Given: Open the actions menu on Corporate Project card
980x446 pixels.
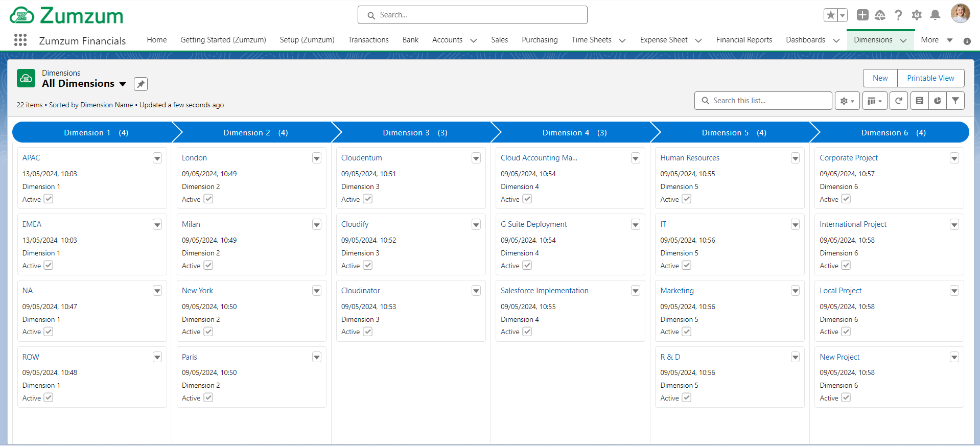Looking at the screenshot, I should pos(954,158).
